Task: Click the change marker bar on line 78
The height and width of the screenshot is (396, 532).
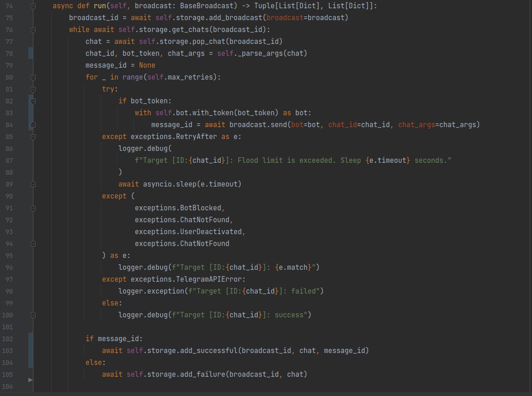Action: [x=31, y=54]
